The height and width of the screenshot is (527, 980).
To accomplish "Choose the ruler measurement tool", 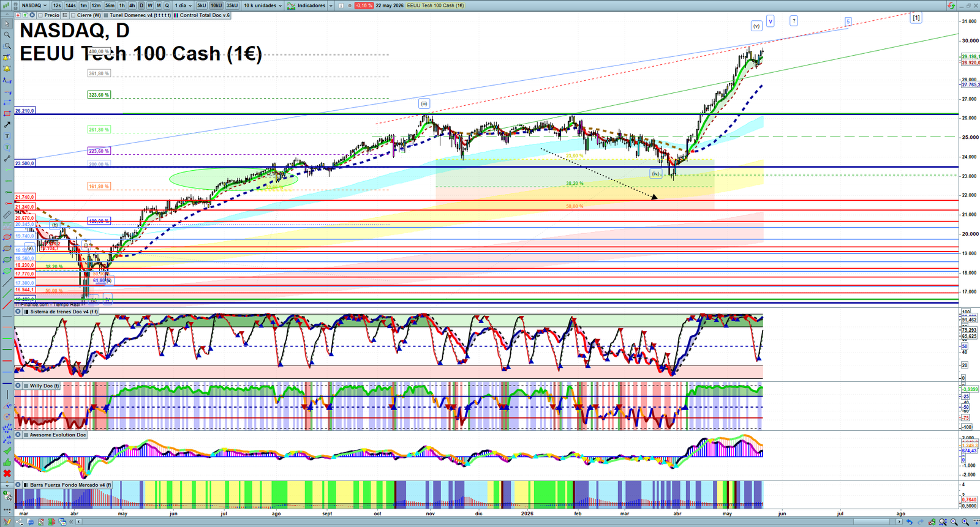I will (7, 214).
